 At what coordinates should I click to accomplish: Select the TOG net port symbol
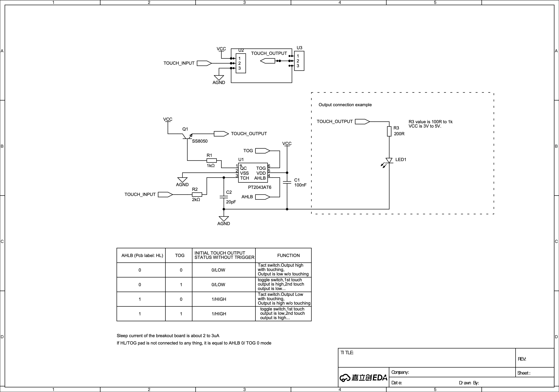tap(263, 151)
